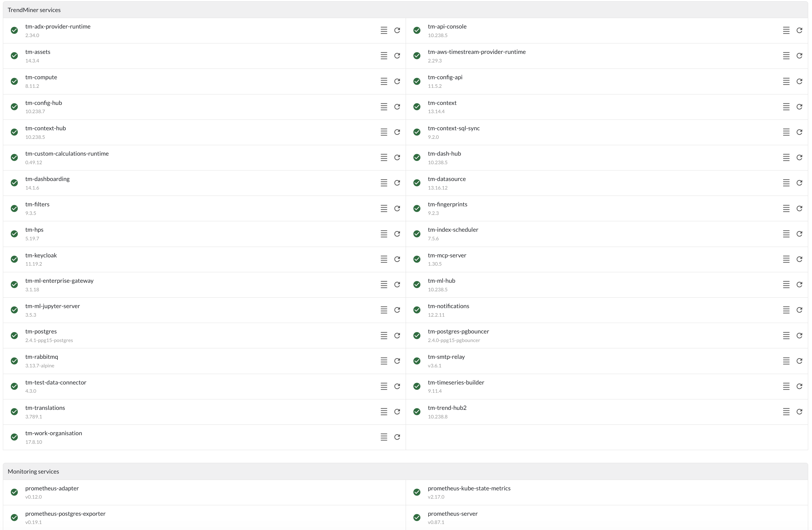Open tm-compute log lines icon
Screen dimensions: 812x530
(x=384, y=81)
